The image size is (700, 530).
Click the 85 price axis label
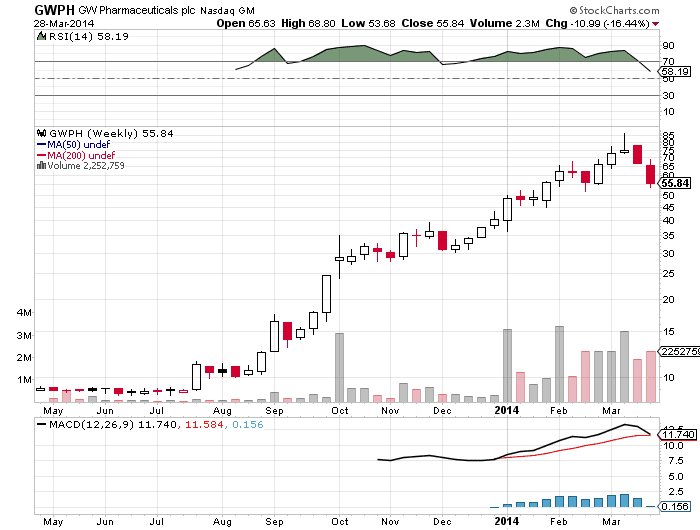(668, 135)
